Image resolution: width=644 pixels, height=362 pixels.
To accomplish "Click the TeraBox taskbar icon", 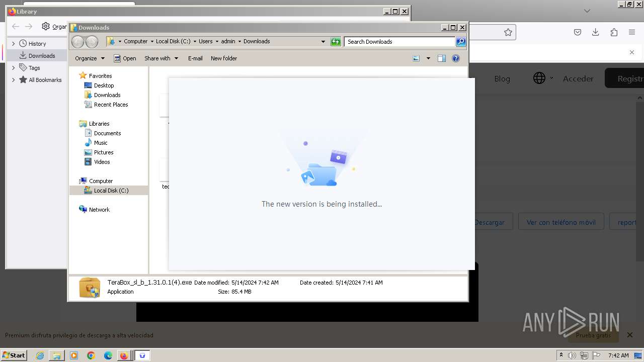I will click(x=142, y=355).
